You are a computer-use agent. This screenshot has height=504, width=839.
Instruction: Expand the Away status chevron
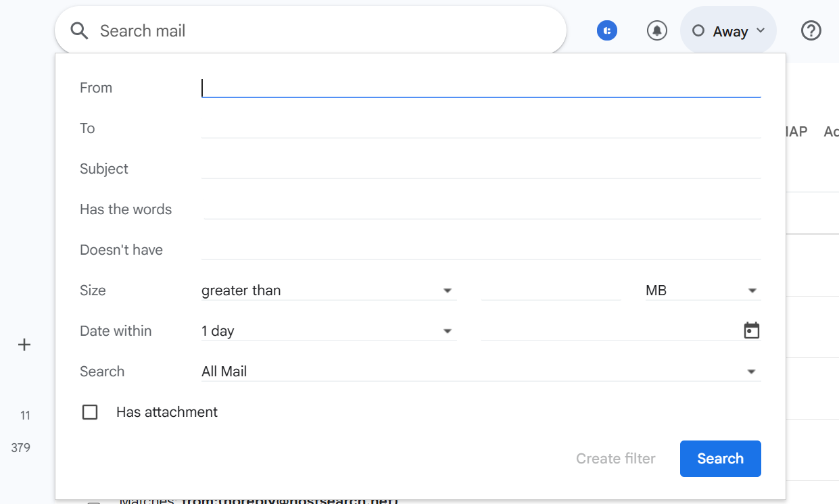pos(762,30)
